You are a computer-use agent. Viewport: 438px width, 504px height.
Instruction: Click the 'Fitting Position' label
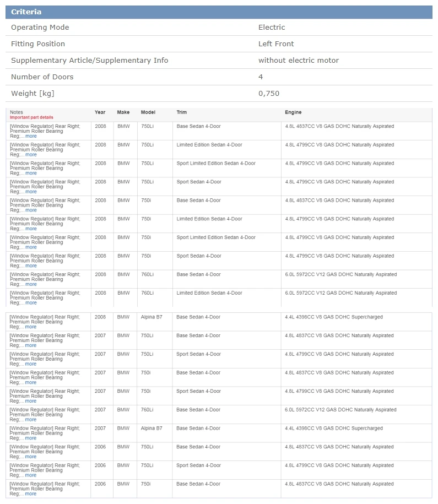[x=38, y=44]
